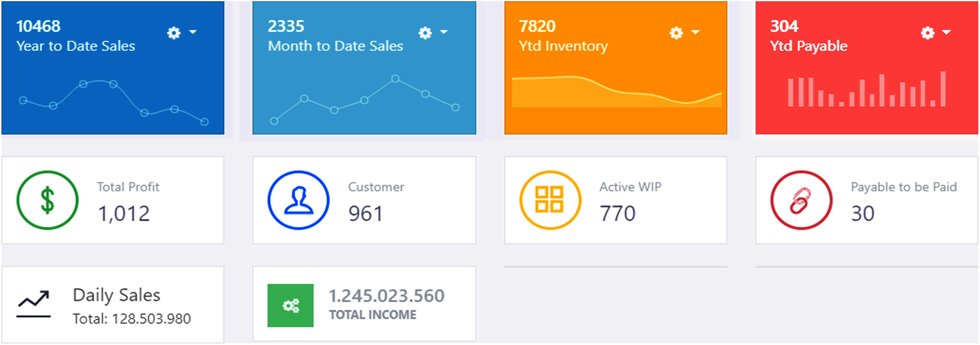Click the blue Customer user icon
The height and width of the screenshot is (345, 980).
(299, 200)
